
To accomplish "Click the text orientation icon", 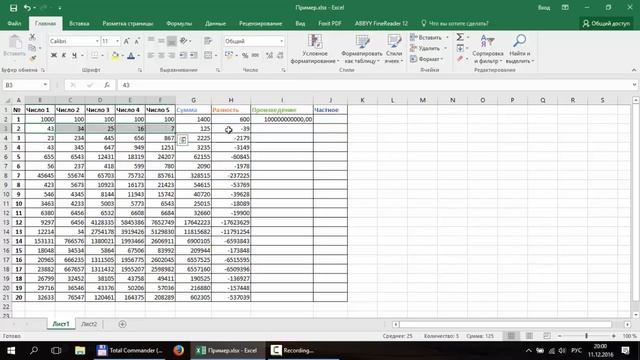I will pos(183,40).
